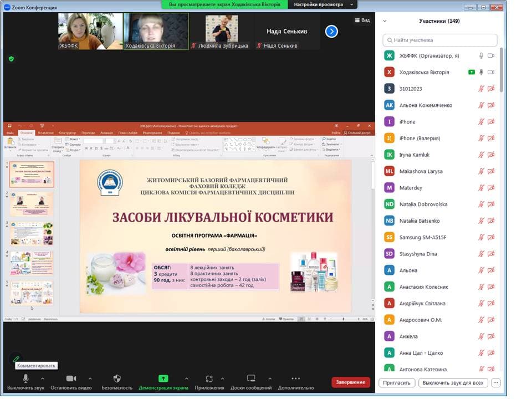Adjust the PowerPoint zoom slider in status bar
This screenshot has width=532, height=399.
point(344,319)
